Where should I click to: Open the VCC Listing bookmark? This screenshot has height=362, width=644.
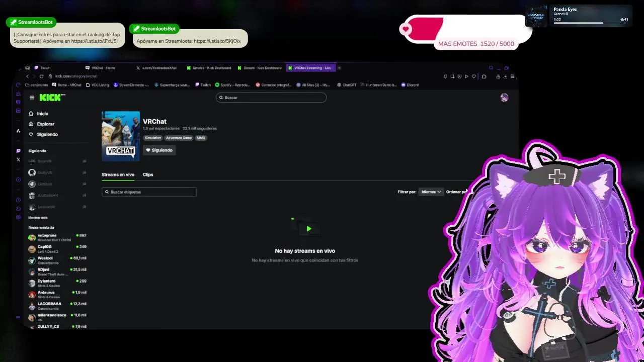pyautogui.click(x=98, y=85)
